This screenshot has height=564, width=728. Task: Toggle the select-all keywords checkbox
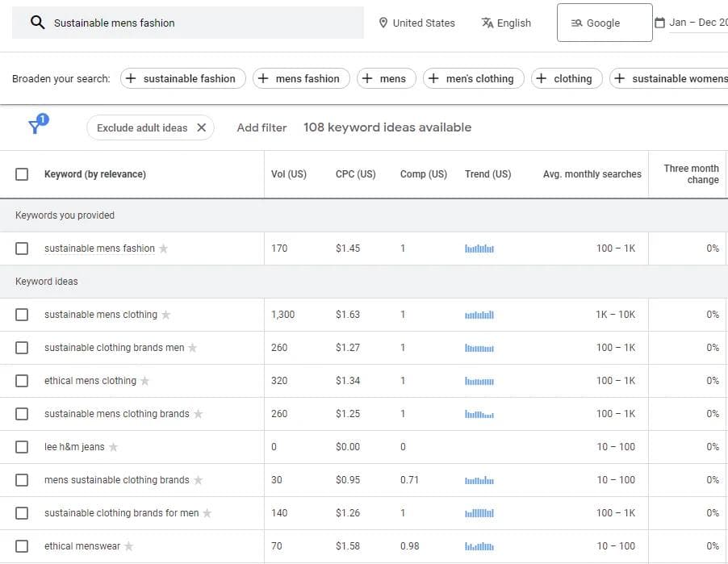tap(22, 174)
